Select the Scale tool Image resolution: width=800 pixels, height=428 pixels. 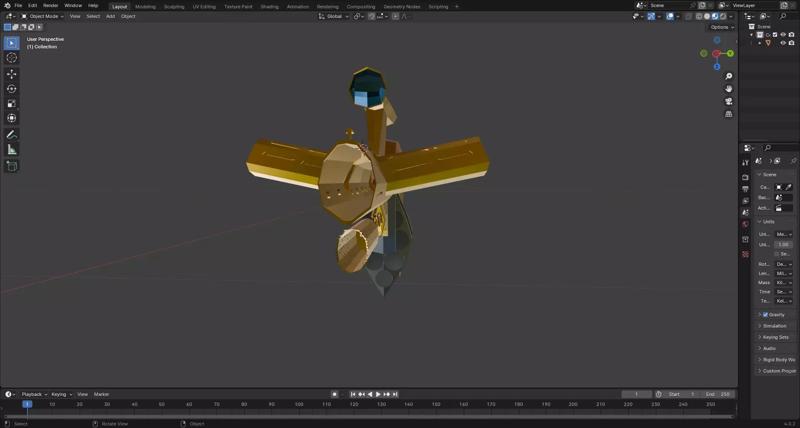point(12,104)
